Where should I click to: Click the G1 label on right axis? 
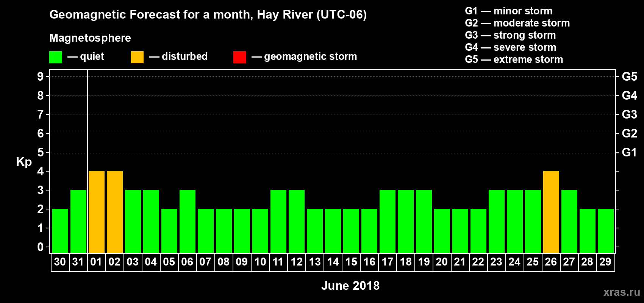pos(630,152)
